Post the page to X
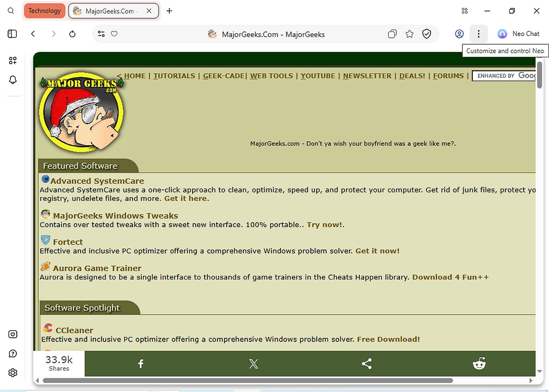549x392 pixels. click(x=253, y=363)
